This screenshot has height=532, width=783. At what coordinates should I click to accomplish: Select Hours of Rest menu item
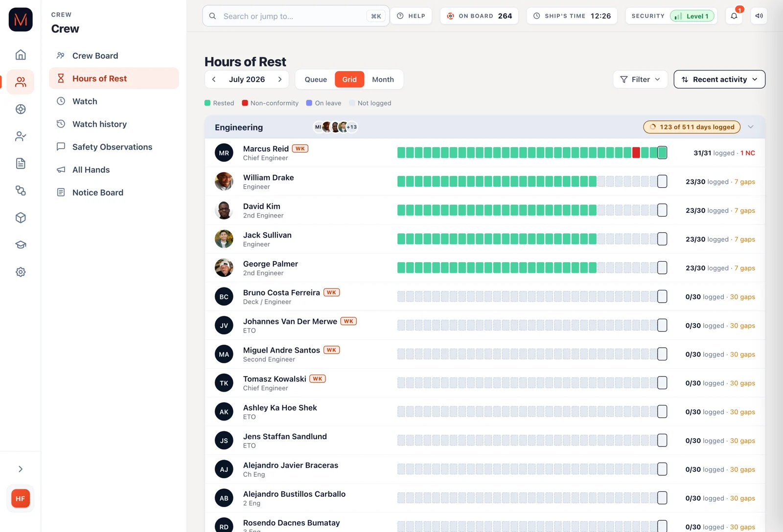click(x=114, y=78)
